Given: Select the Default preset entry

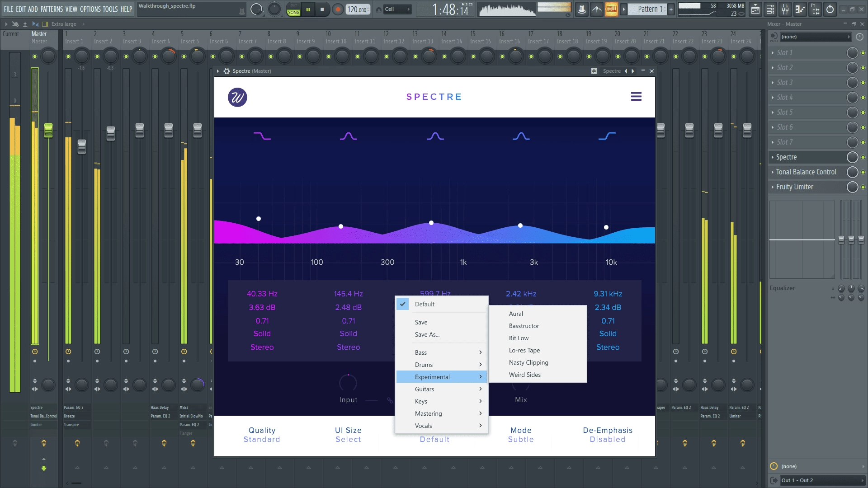Looking at the screenshot, I should 441,304.
